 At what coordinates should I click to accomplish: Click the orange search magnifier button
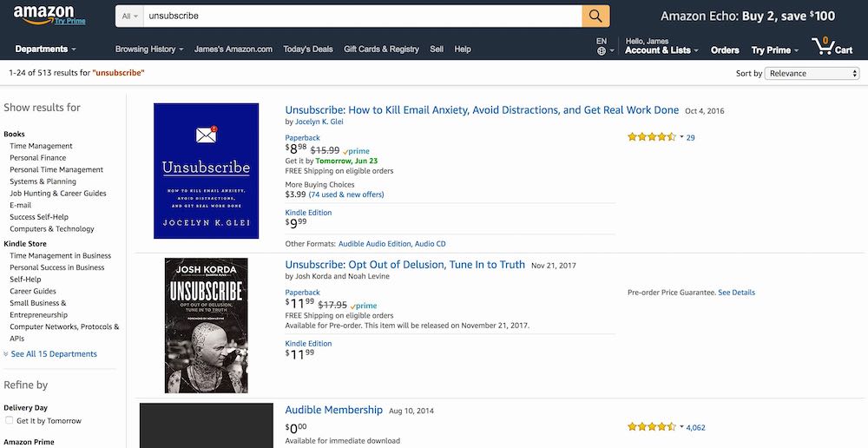[x=595, y=16]
